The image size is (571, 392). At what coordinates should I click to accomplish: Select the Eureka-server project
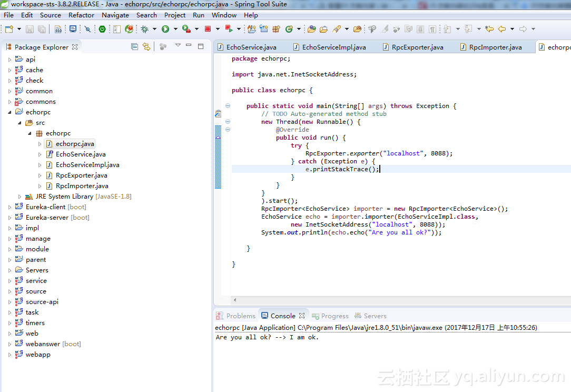(52, 218)
